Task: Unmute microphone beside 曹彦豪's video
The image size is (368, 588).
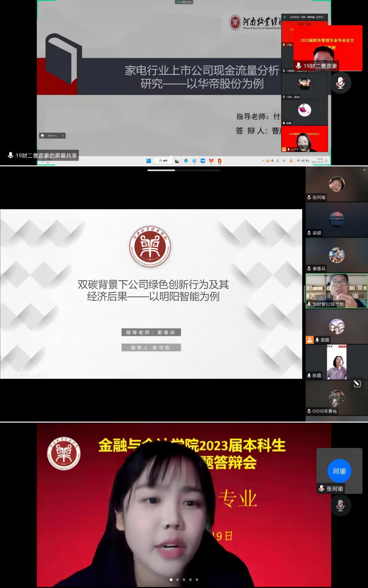Action: [x=340, y=83]
